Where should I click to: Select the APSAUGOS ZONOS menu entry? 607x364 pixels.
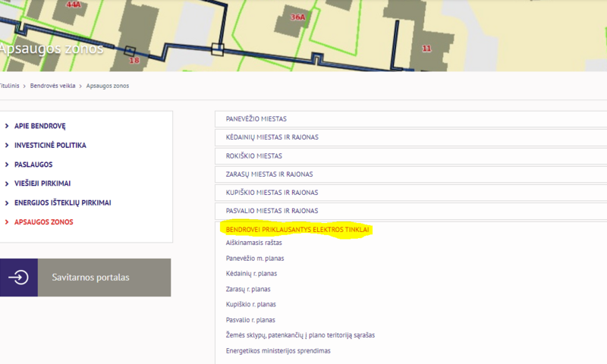point(44,222)
